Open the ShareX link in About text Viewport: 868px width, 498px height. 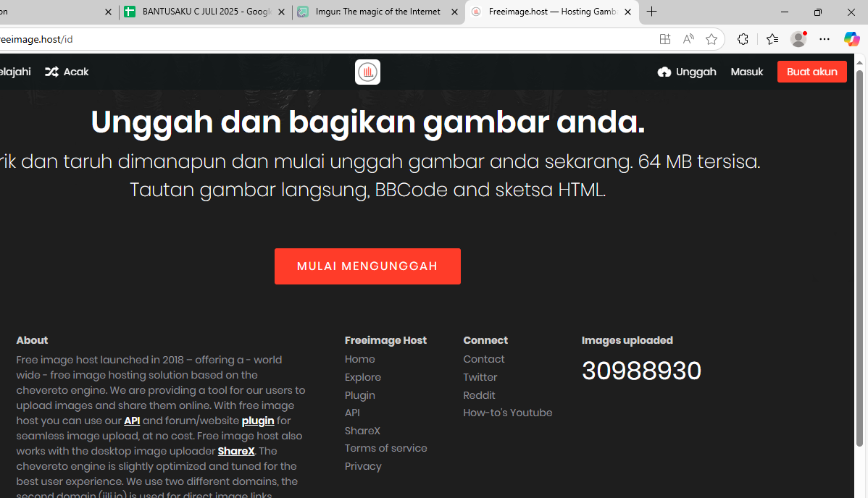coord(236,451)
